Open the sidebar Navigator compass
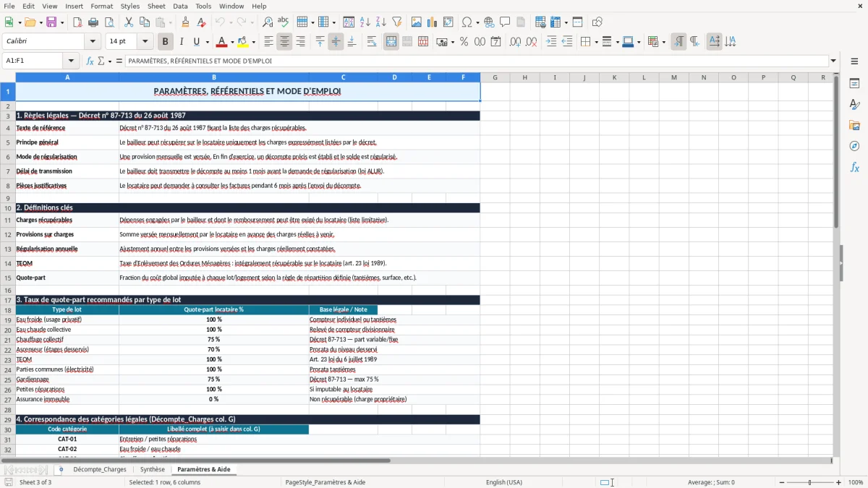The image size is (868, 488). (x=854, y=146)
